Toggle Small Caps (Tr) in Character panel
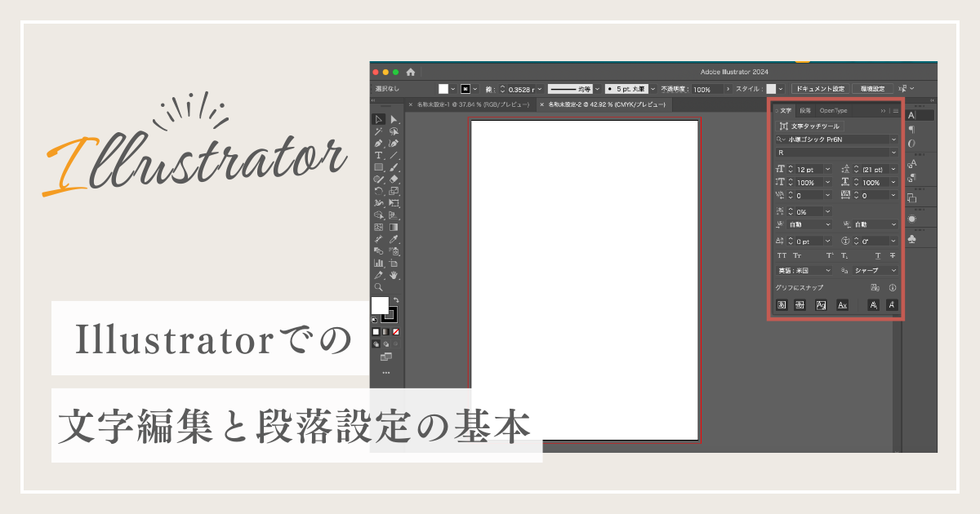Image resolution: width=980 pixels, height=514 pixels. point(797,256)
